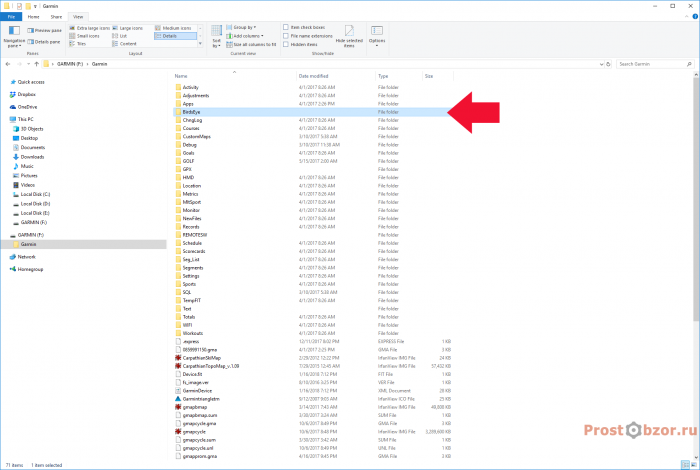This screenshot has width=700, height=470.
Task: Open the Navigation pane options
Action: (x=14, y=36)
